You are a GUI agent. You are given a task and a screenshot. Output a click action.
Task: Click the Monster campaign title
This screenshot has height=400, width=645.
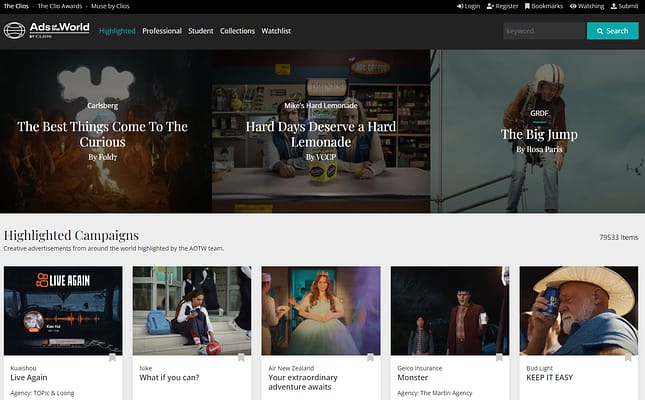(x=413, y=377)
